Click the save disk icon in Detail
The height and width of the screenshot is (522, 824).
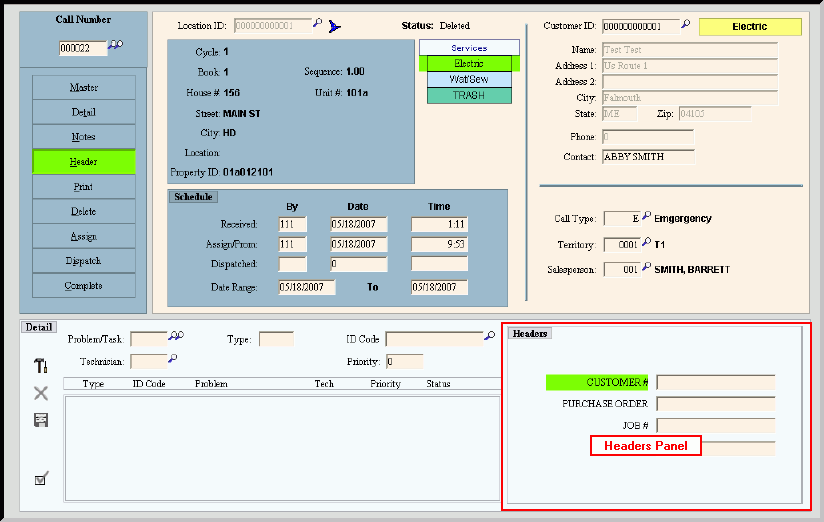click(x=41, y=420)
